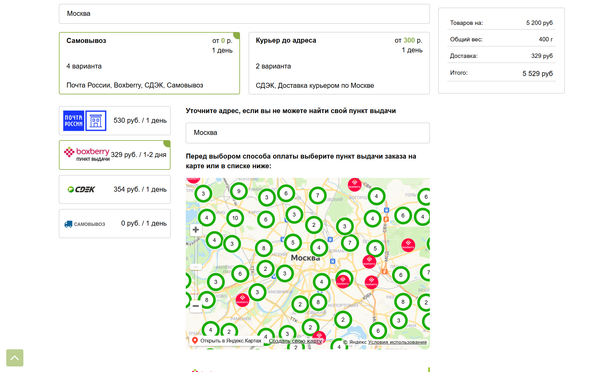The height and width of the screenshot is (372, 600).
Task: Click the city field containing Москва at top
Action: [x=244, y=14]
